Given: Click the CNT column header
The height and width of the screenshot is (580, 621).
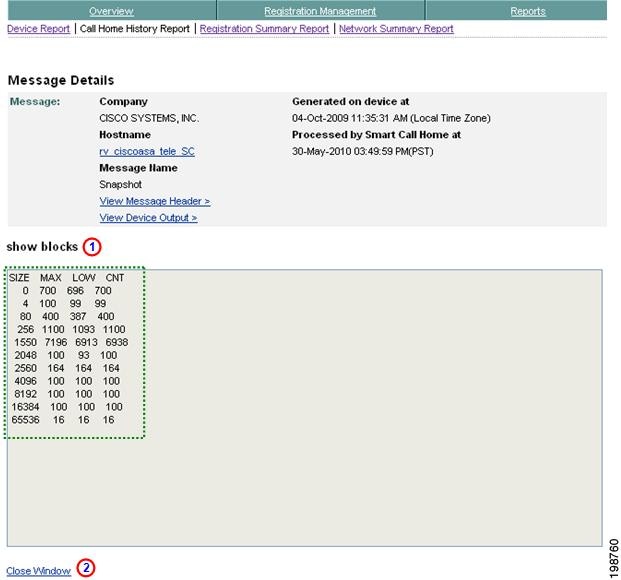Looking at the screenshot, I should click(115, 278).
